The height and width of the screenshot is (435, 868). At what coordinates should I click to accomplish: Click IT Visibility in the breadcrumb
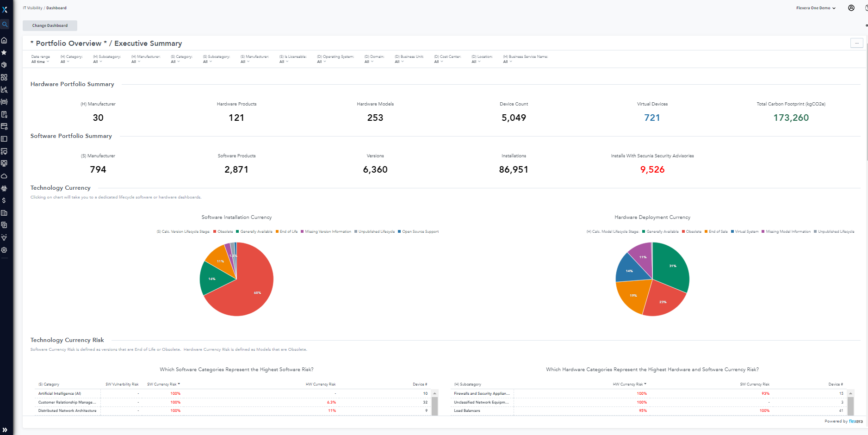[32, 8]
